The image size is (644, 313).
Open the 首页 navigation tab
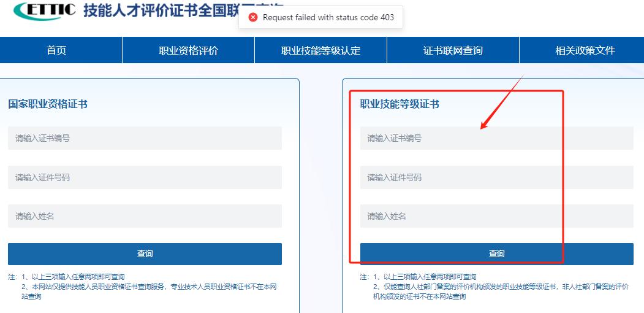point(56,50)
